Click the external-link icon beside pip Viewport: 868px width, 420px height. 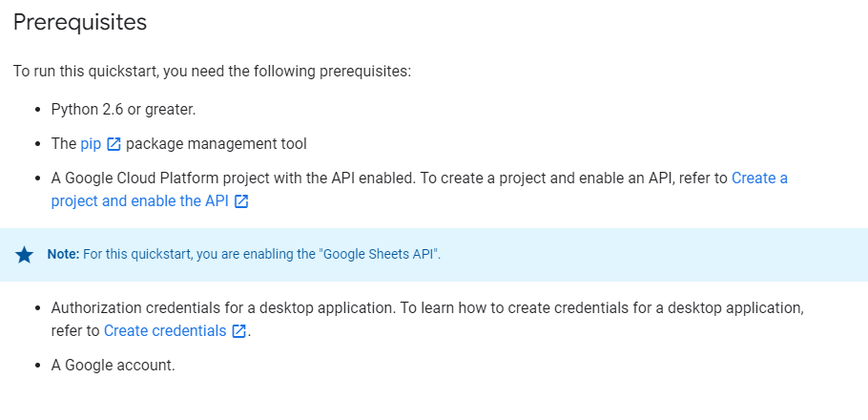click(x=114, y=144)
